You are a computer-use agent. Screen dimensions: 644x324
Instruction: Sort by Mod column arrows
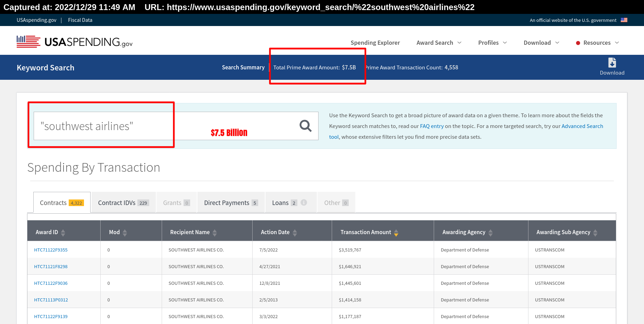point(125,232)
